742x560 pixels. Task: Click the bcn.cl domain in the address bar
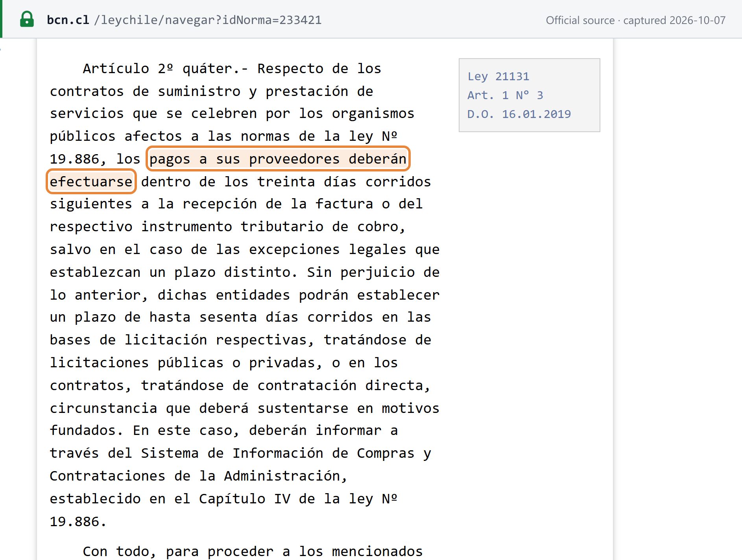click(68, 20)
